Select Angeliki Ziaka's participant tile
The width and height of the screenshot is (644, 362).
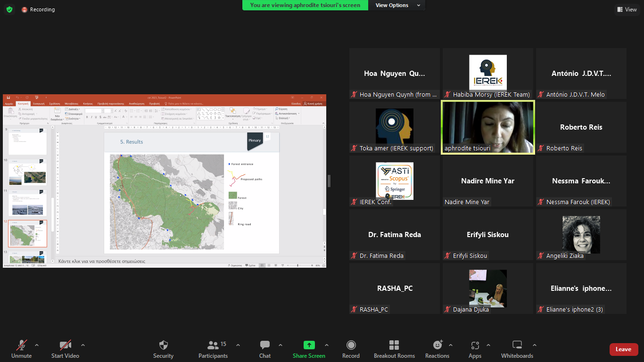pos(581,235)
